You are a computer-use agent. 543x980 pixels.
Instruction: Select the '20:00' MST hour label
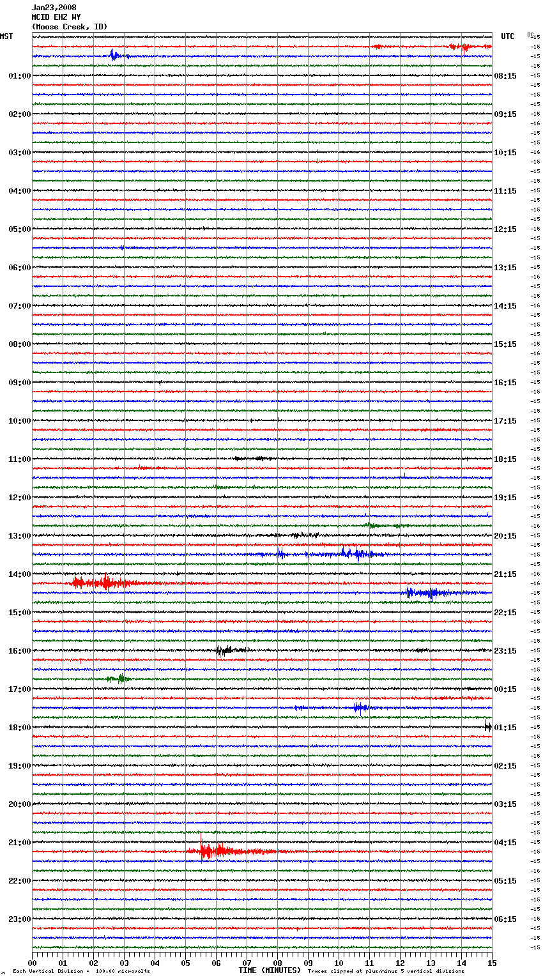pyautogui.click(x=19, y=804)
